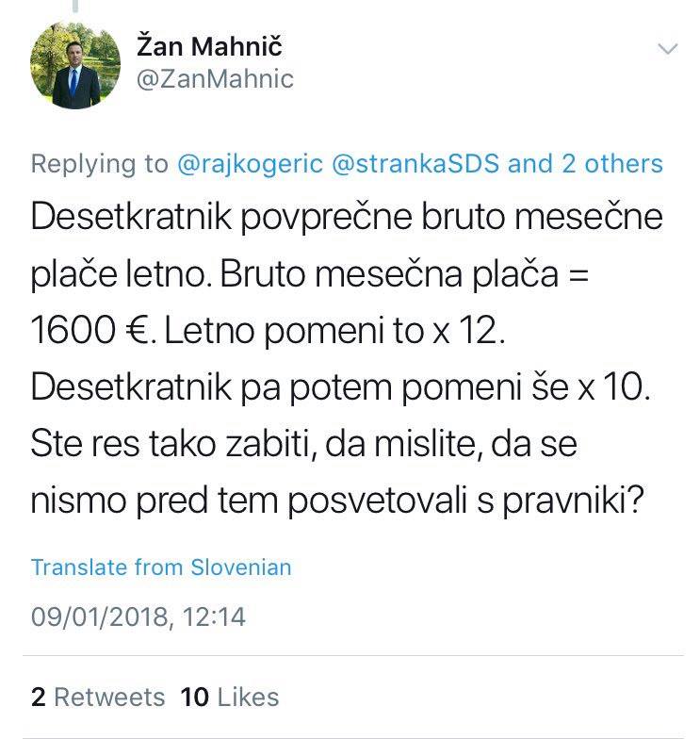Image resolution: width=700 pixels, height=739 pixels.
Task: Click the display name Žan Mahnič
Action: click(x=209, y=45)
